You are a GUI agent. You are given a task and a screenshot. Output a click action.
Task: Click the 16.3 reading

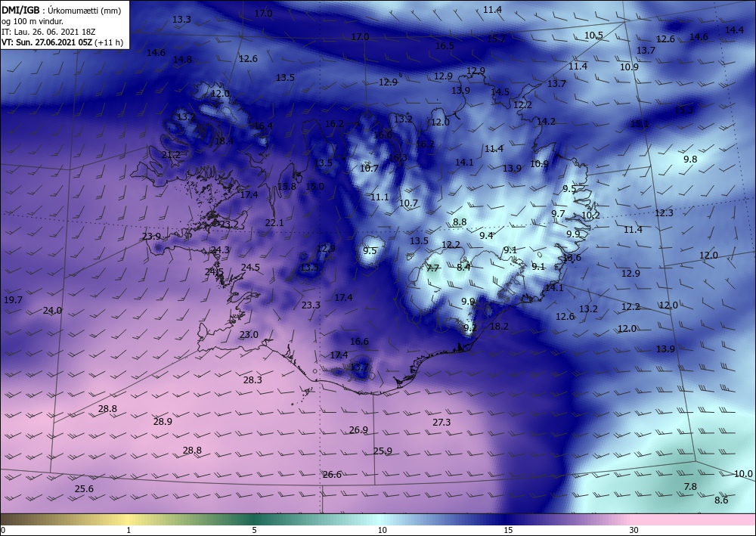click(398, 157)
